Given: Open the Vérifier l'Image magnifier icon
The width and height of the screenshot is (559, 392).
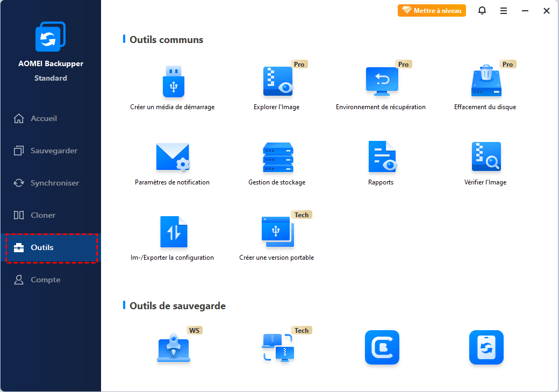Looking at the screenshot, I should click(x=486, y=156).
